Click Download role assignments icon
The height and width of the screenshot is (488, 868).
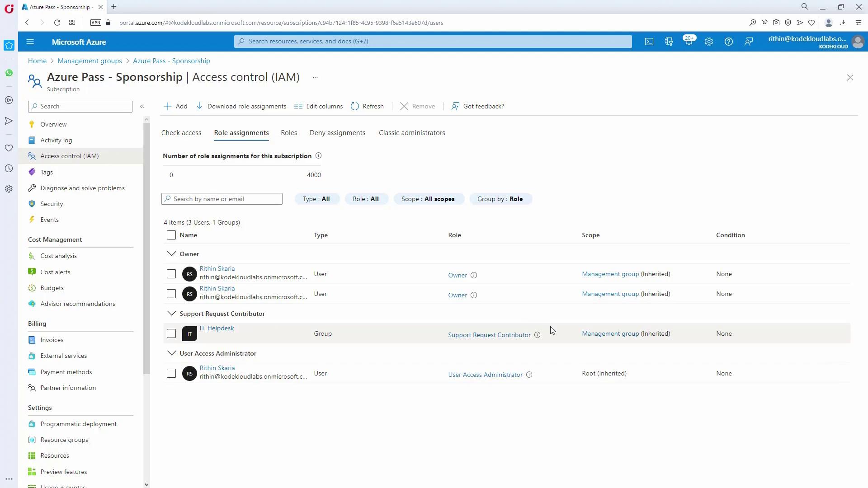199,106
